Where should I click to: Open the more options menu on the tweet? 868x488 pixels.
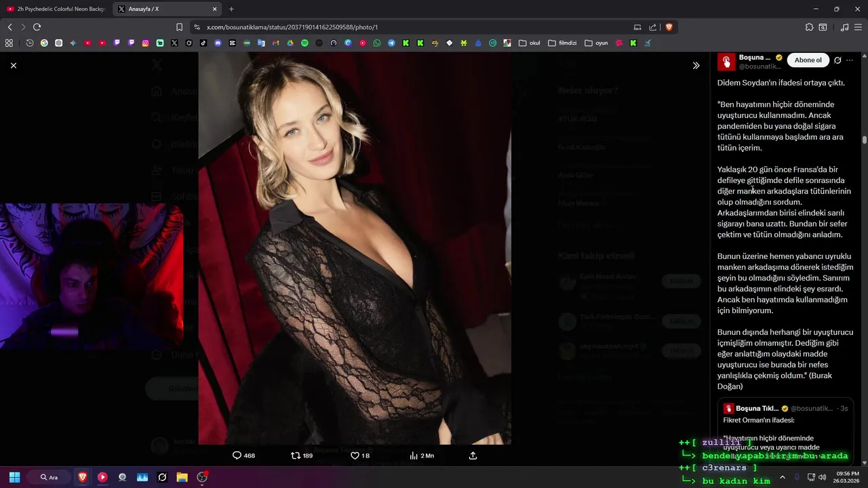click(850, 60)
